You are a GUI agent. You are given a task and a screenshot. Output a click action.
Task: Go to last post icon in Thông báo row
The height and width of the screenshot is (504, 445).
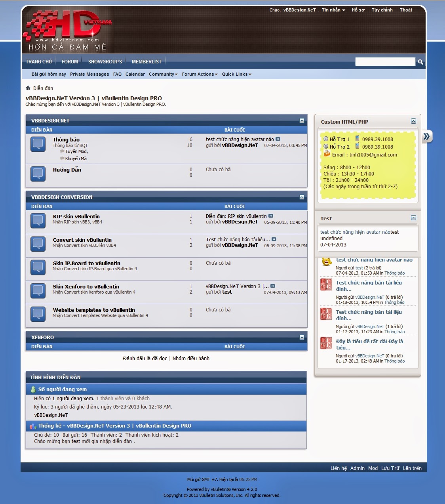(x=278, y=139)
